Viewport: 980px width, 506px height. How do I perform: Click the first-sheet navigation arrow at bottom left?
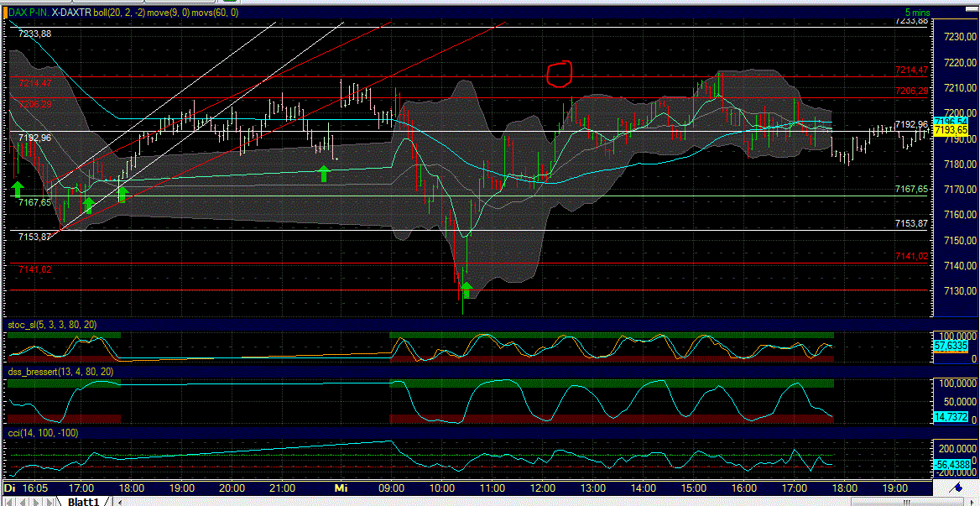pyautogui.click(x=10, y=501)
